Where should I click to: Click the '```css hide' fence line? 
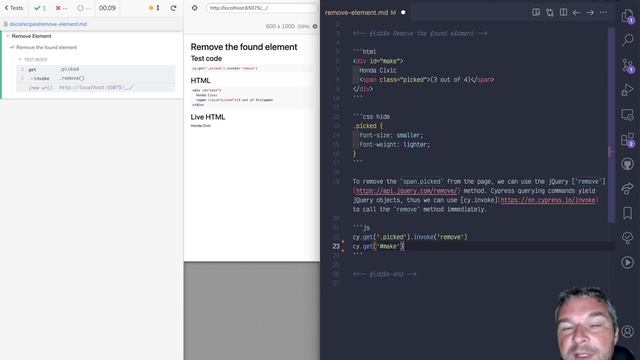click(x=371, y=117)
